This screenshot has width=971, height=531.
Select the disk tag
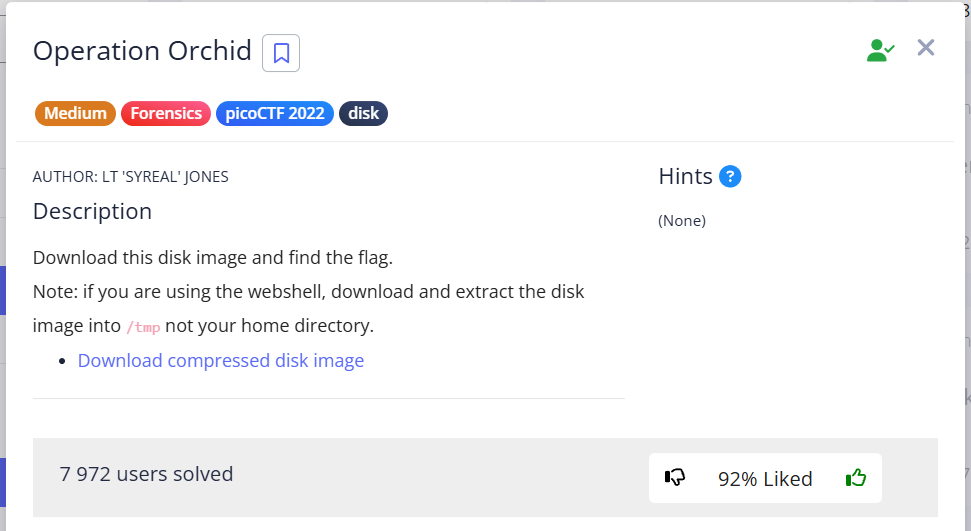coord(363,113)
